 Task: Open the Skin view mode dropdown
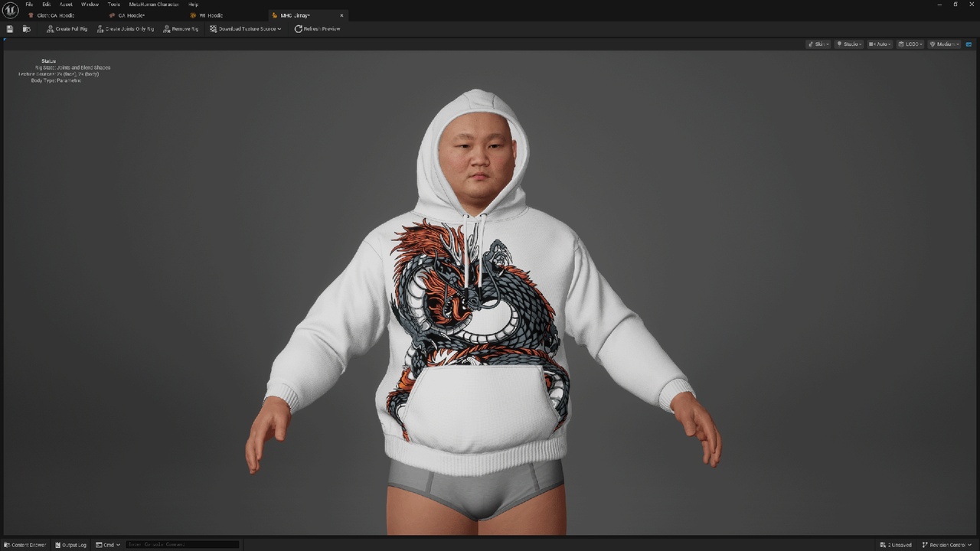coord(818,44)
